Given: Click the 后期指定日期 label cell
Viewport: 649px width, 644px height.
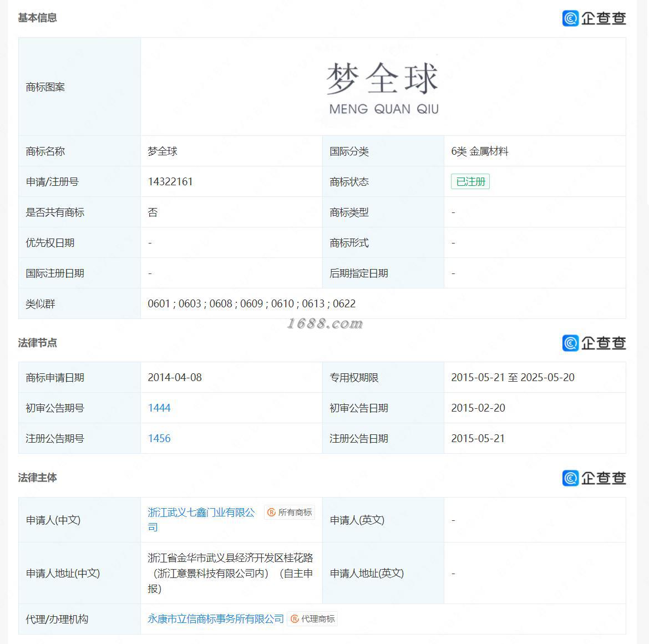Looking at the screenshot, I should pos(383,273).
